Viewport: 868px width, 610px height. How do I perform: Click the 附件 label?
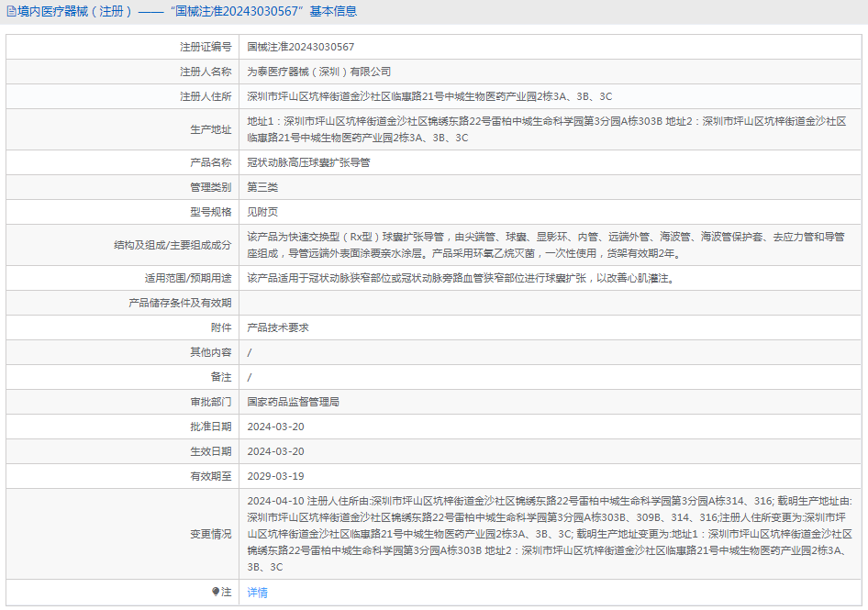[221, 328]
